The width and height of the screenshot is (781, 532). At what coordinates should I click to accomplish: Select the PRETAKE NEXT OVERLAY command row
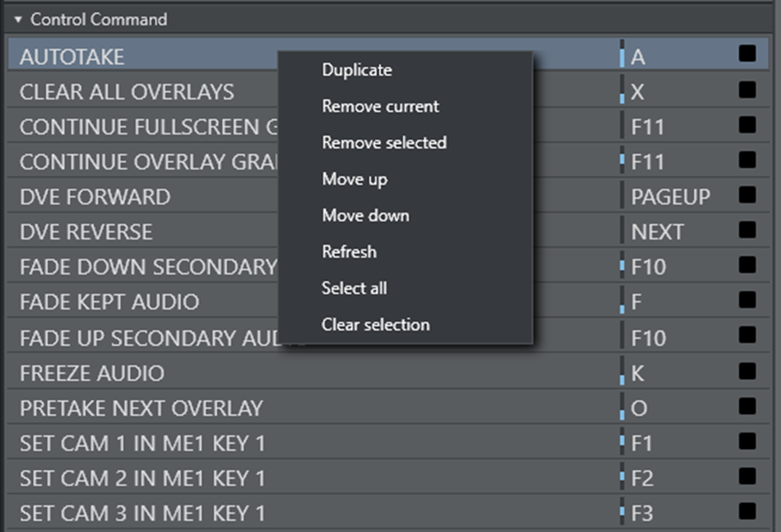point(141,409)
